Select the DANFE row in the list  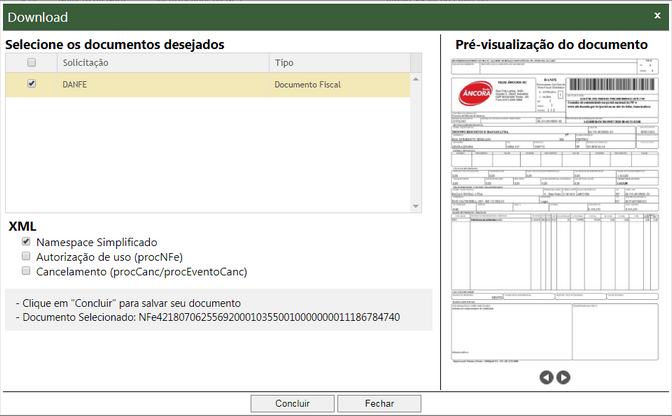click(150, 85)
